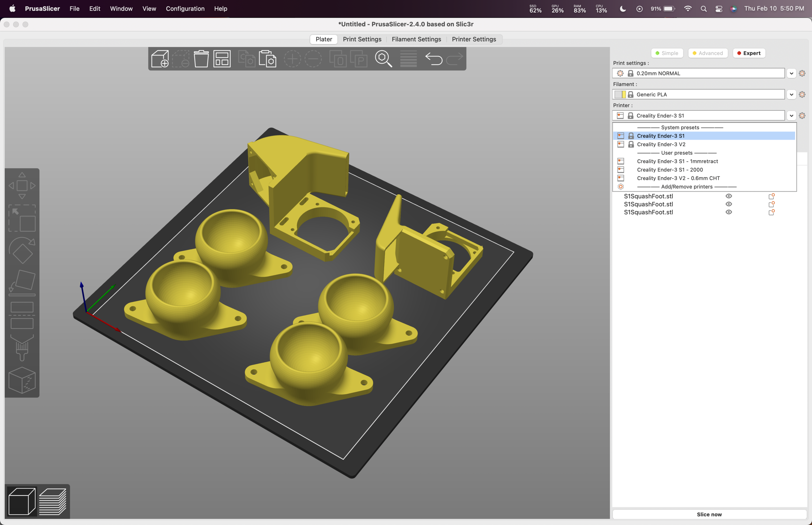Open the File menu

coord(74,9)
